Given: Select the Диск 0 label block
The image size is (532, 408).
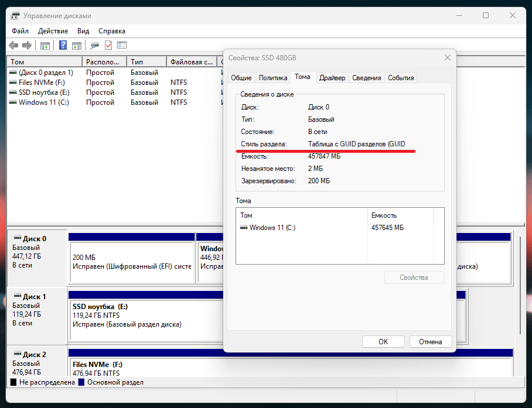Looking at the screenshot, I should (37, 258).
